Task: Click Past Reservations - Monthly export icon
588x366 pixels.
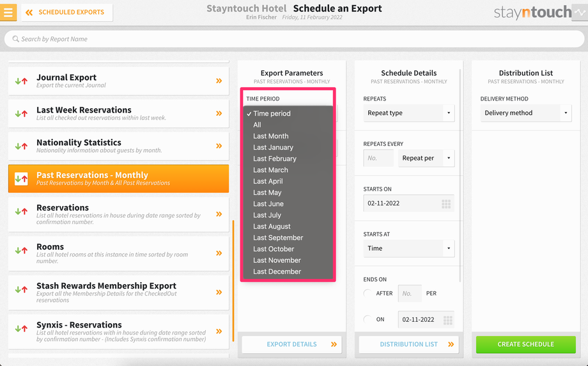Action: (x=21, y=179)
